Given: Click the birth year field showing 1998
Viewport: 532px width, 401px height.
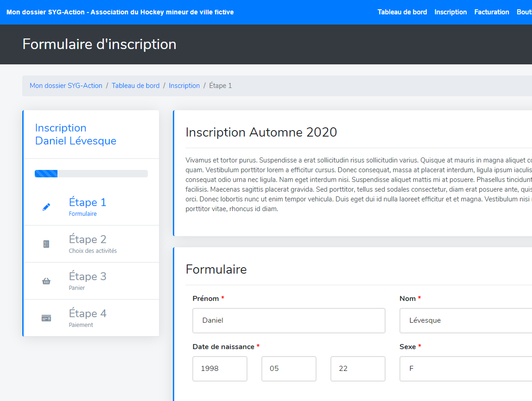Looking at the screenshot, I should click(x=220, y=369).
